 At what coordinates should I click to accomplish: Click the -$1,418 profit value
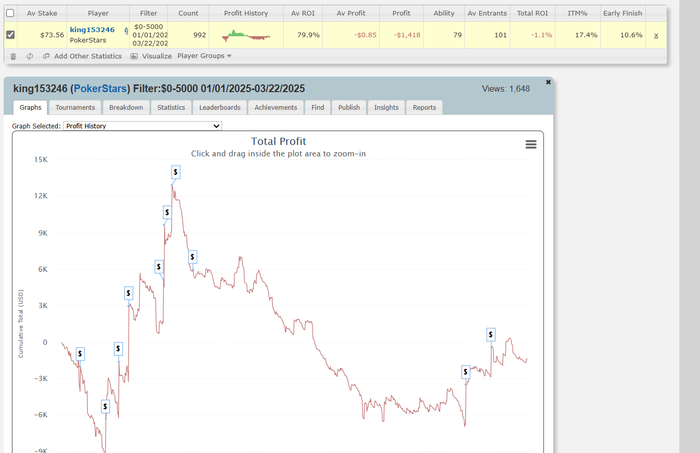407,35
